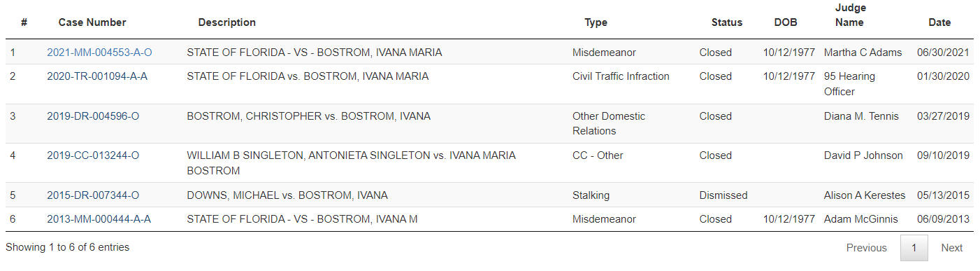
Task: Open case 2013-MM-000444-A-A
Action: coord(99,219)
